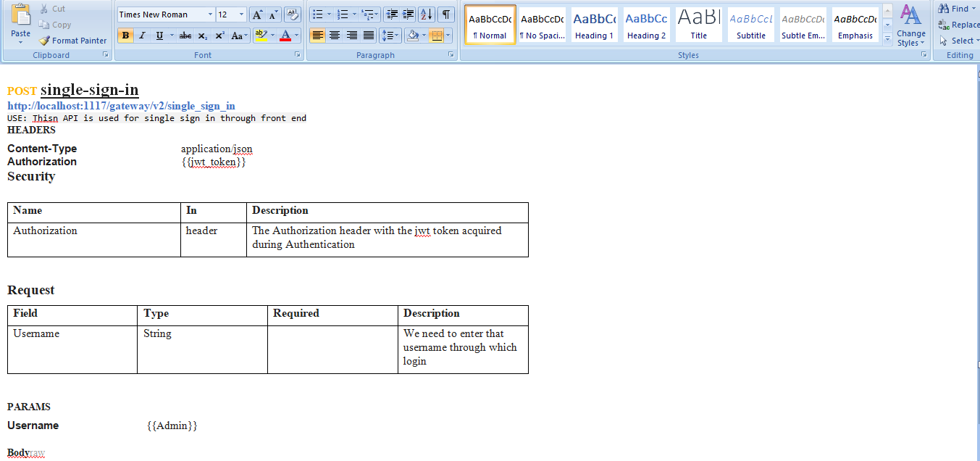
Task: Open the Change Case menu
Action: coord(239,36)
